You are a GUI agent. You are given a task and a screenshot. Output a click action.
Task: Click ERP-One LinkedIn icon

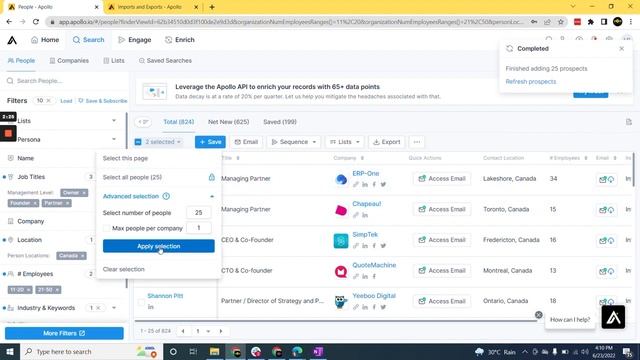(x=365, y=184)
